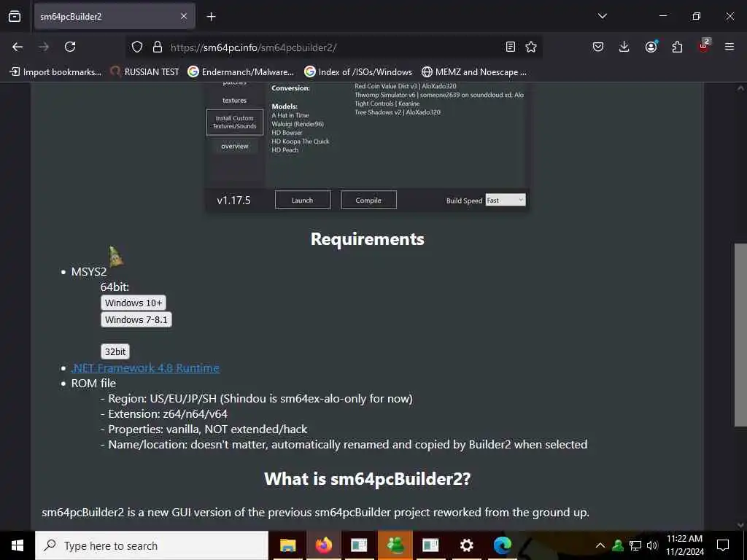This screenshot has width=747, height=560.
Task: Switch to Firefox in the taskbar
Action: 323,545
